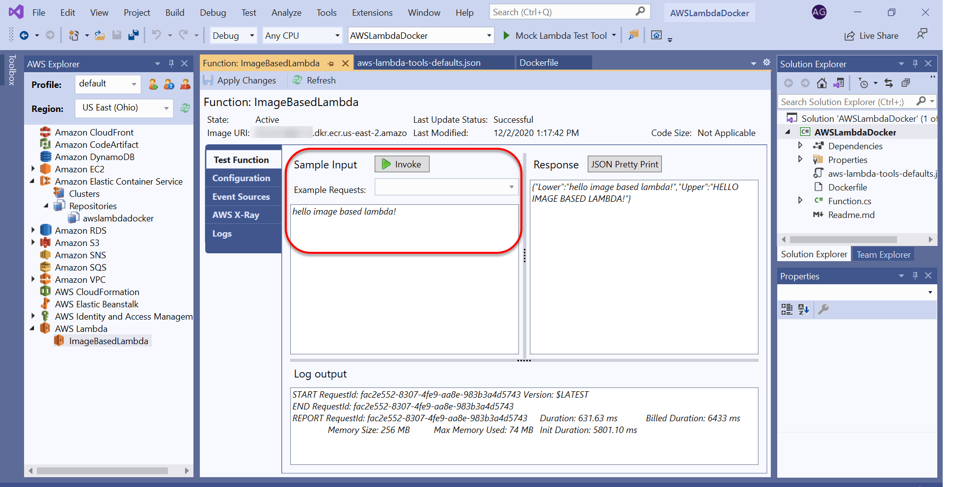Click the Property Pages wrench icon
This screenshot has width=980, height=487.
(823, 309)
